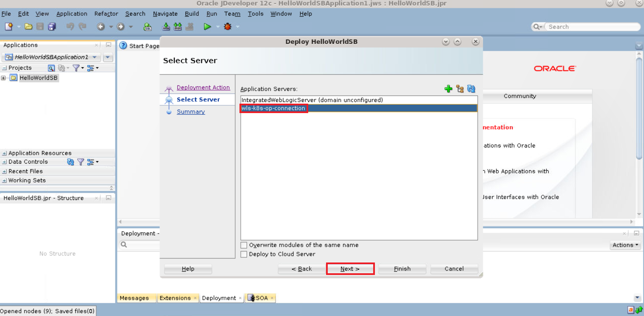Image resolution: width=644 pixels, height=316 pixels.
Task: Click the Projects navigator display options icon
Action: point(91,68)
